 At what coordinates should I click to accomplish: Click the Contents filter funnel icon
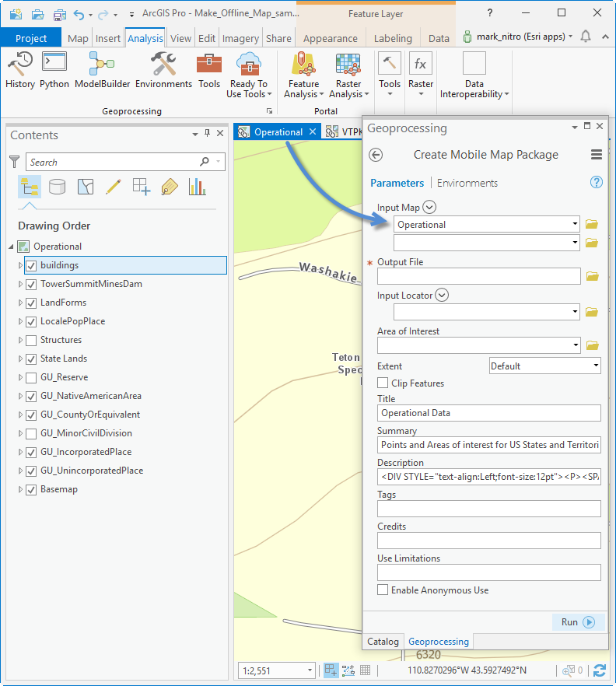pyautogui.click(x=15, y=162)
